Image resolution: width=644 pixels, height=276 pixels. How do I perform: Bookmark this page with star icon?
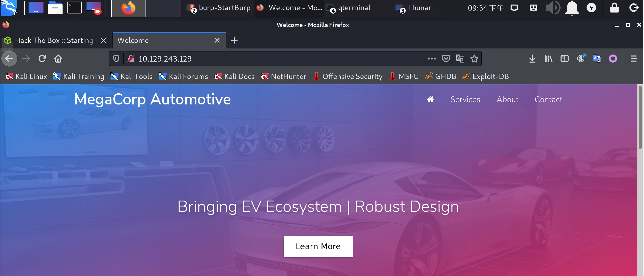(474, 59)
